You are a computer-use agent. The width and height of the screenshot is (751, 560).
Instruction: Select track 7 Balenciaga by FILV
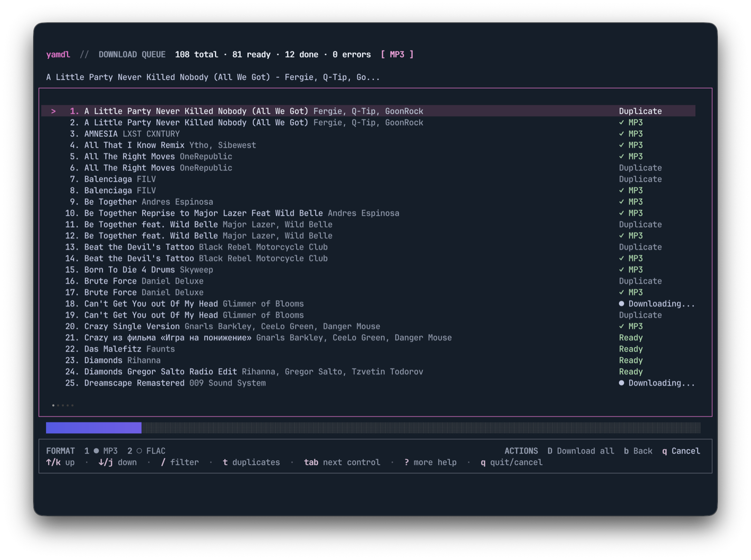coord(368,179)
